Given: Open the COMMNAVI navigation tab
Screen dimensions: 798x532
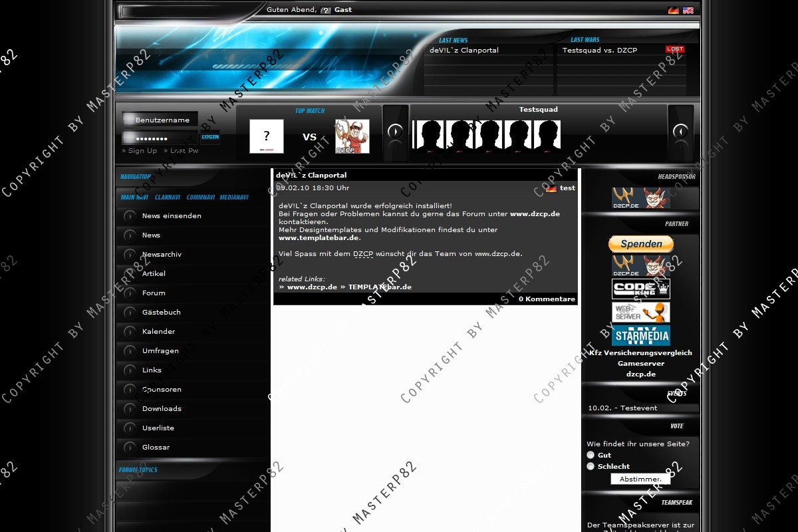Looking at the screenshot, I should (200, 198).
